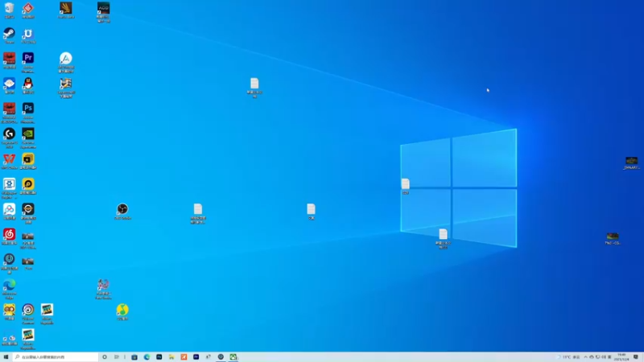This screenshot has height=362, width=644.
Task: Open Task View on the taskbar
Action: [117, 357]
